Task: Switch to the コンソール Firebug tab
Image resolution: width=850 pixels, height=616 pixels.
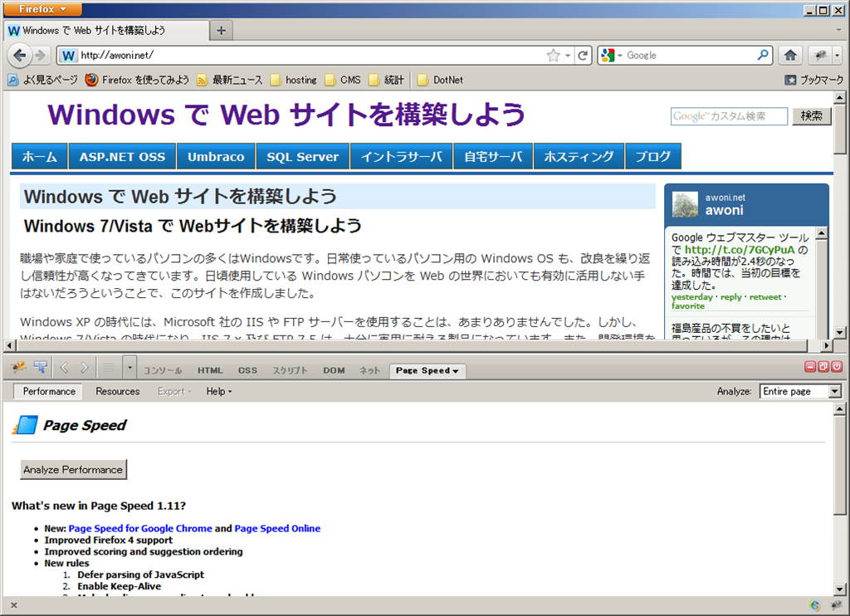Action: [163, 370]
